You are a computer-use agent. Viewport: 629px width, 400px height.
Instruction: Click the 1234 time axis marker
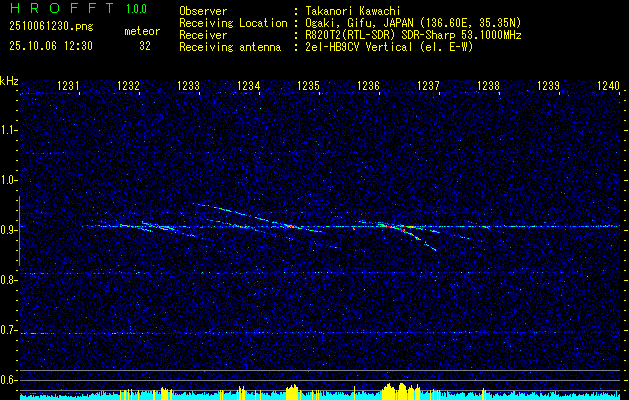[248, 85]
